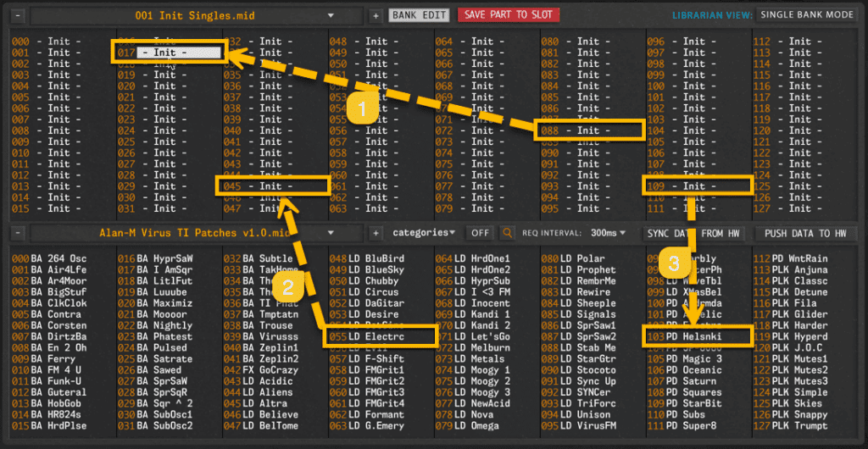Select slot 109 - Init -
Viewport: 868px width, 449px height.
click(682, 186)
